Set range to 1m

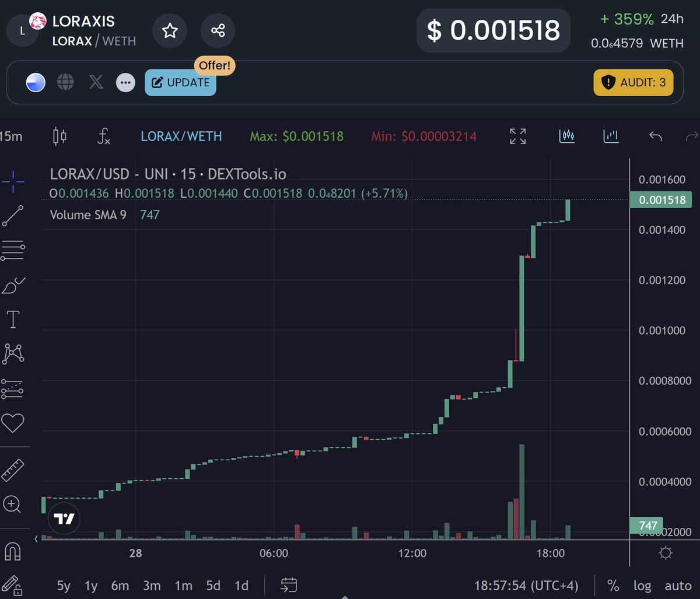click(x=183, y=586)
